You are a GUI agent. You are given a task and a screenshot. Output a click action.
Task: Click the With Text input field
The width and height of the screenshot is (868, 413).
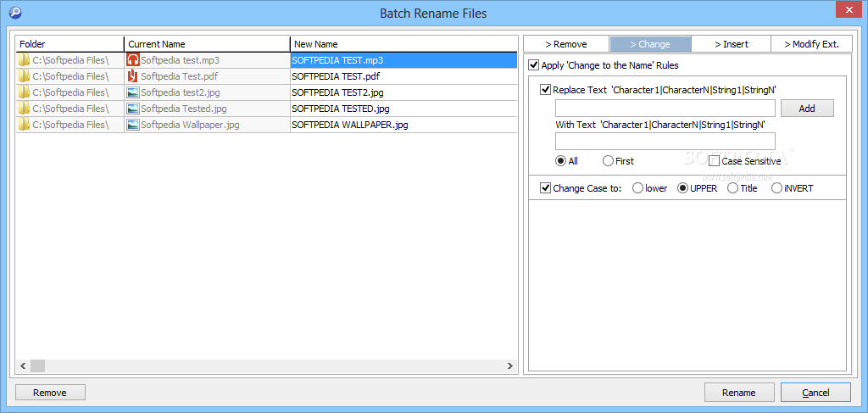coord(665,141)
